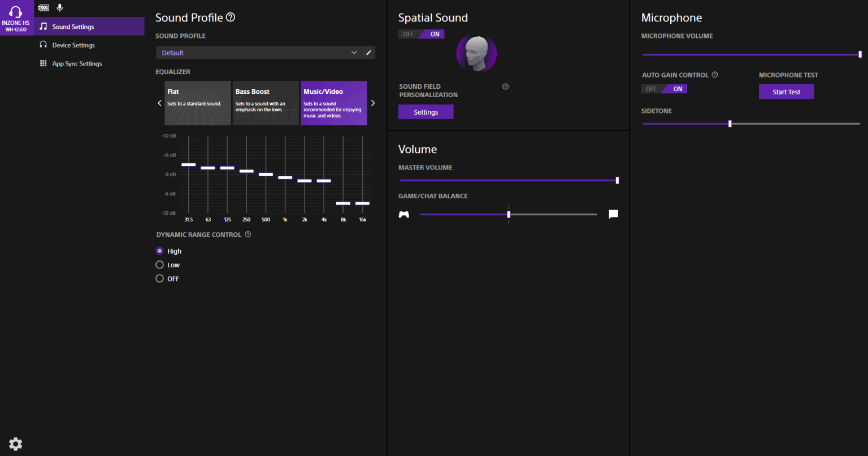Click help icon beside Dynamic Range Control
868x456 pixels.
248,234
